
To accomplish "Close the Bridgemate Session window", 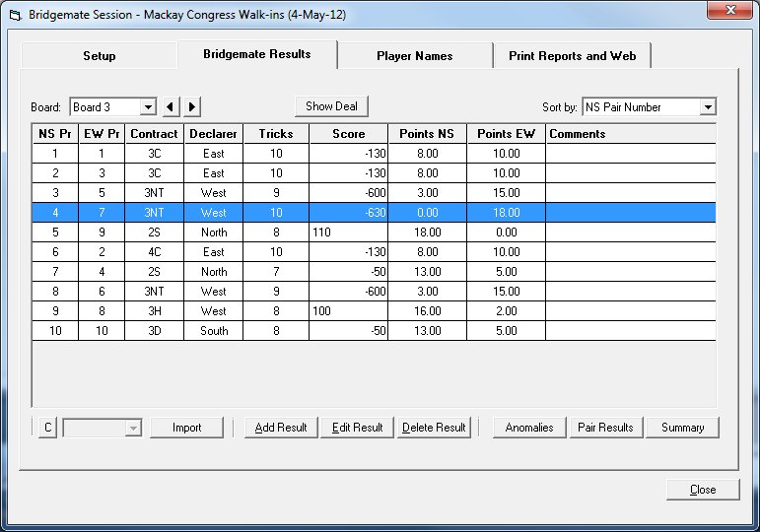I will pyautogui.click(x=730, y=10).
